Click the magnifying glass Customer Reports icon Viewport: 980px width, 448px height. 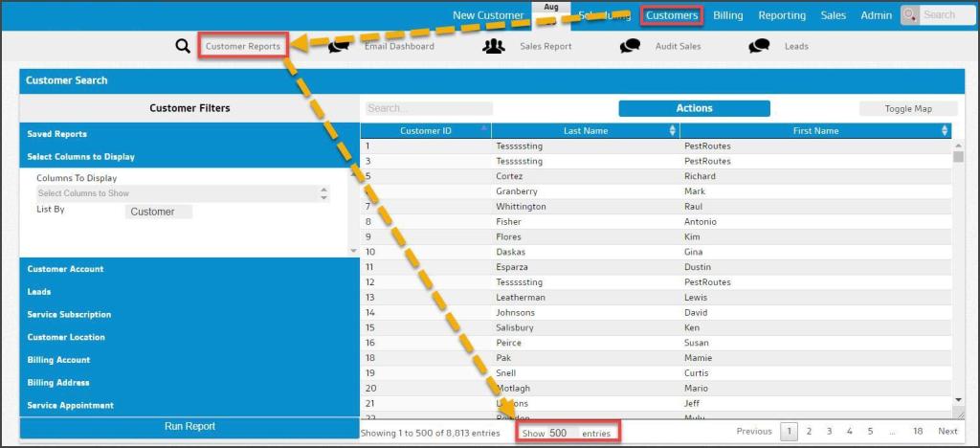tap(183, 46)
